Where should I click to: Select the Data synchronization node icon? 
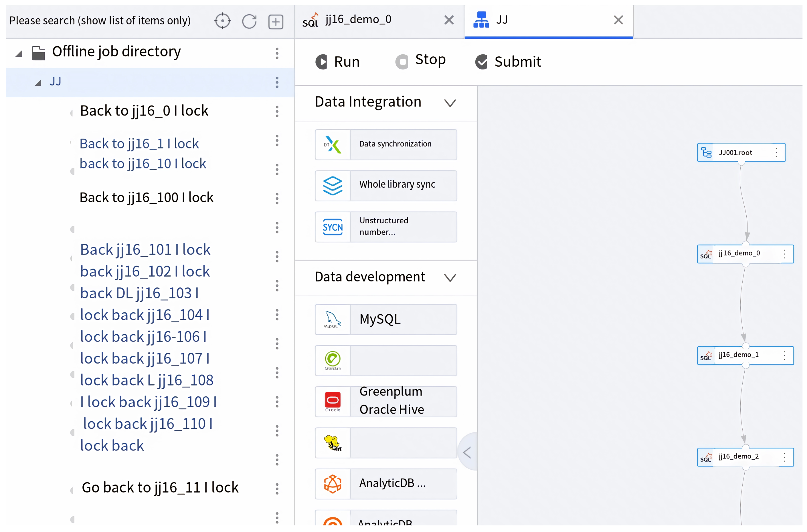tap(332, 144)
